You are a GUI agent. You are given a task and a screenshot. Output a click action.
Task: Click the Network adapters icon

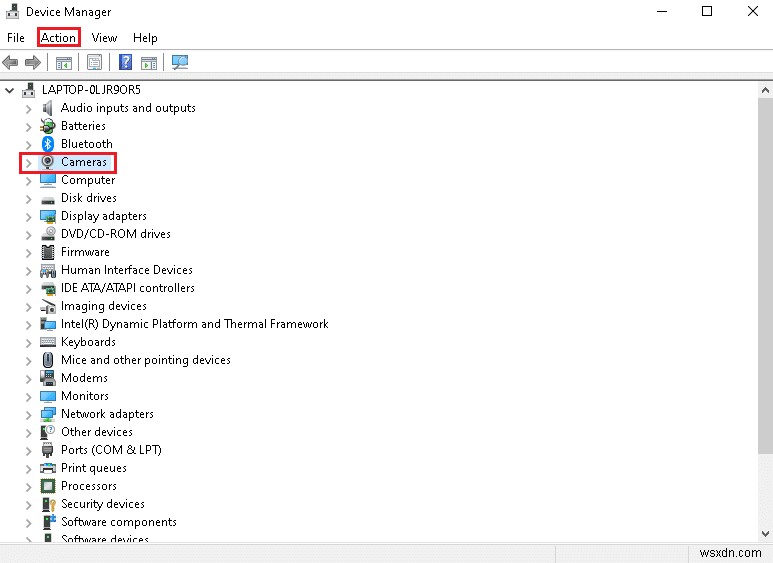pos(48,414)
